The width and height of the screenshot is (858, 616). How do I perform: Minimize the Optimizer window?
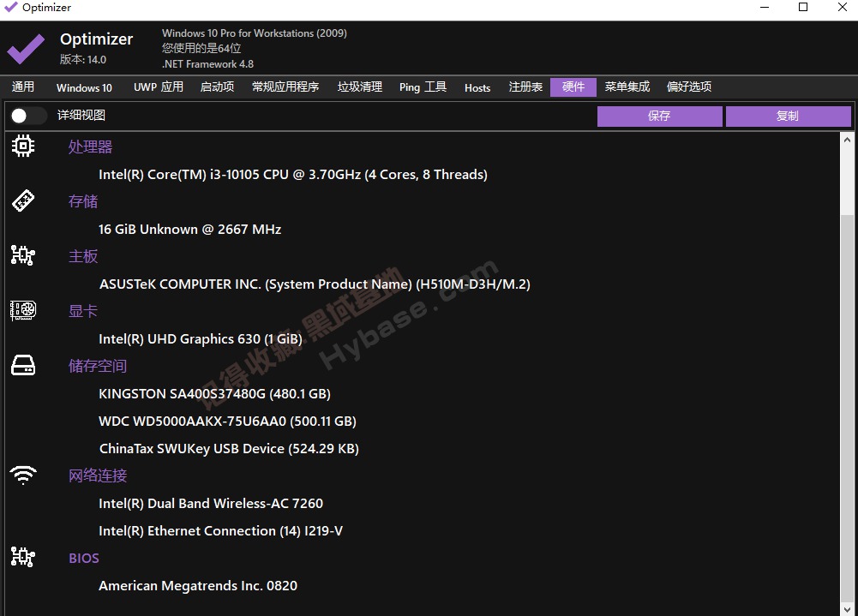click(765, 8)
